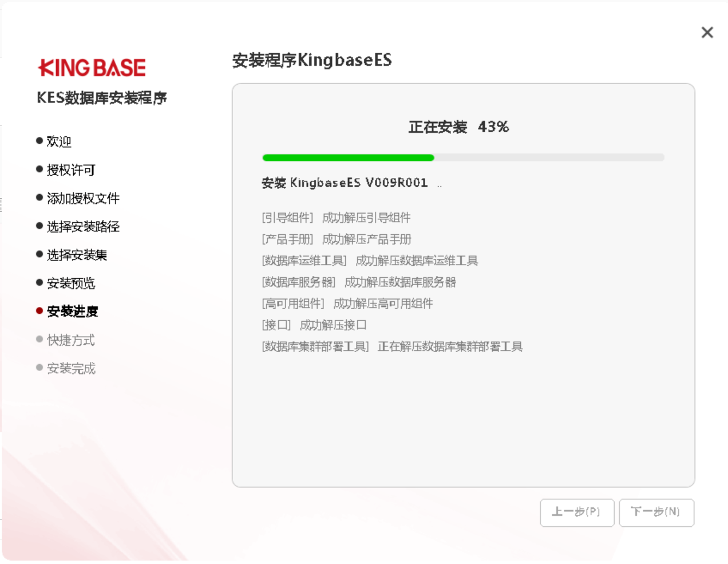Click the KINGBASE logo
Viewport: 728px width, 564px height.
coord(92,68)
